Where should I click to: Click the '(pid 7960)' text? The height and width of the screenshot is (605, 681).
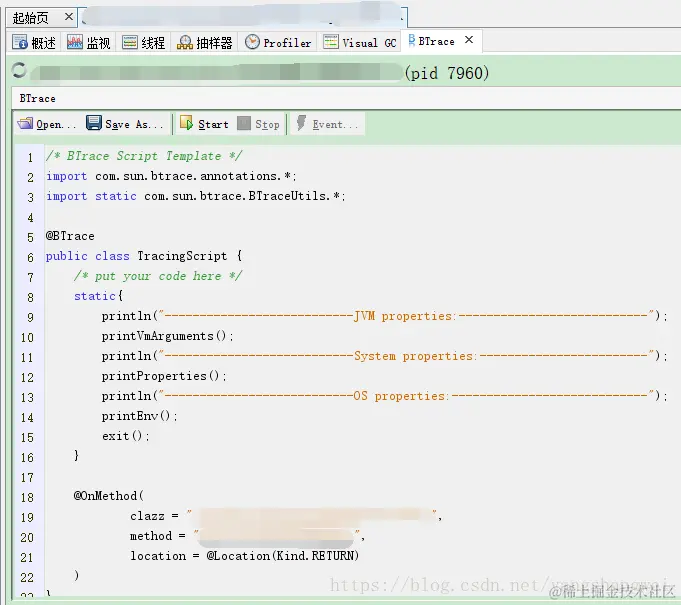[x=447, y=73]
